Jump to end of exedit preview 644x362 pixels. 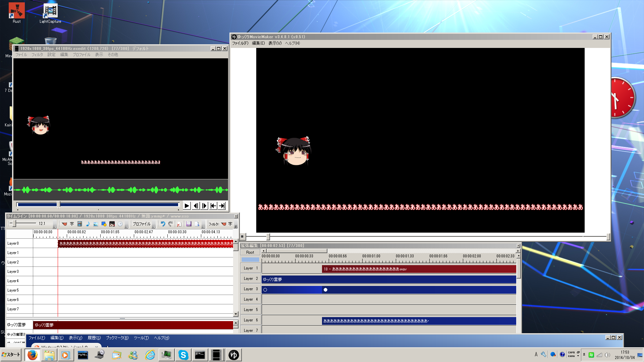click(222, 206)
